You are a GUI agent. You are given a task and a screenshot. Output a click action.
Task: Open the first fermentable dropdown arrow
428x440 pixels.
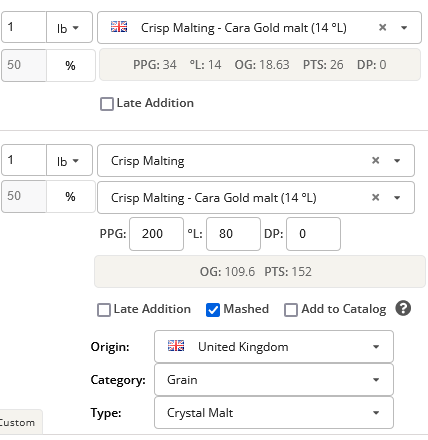(404, 28)
